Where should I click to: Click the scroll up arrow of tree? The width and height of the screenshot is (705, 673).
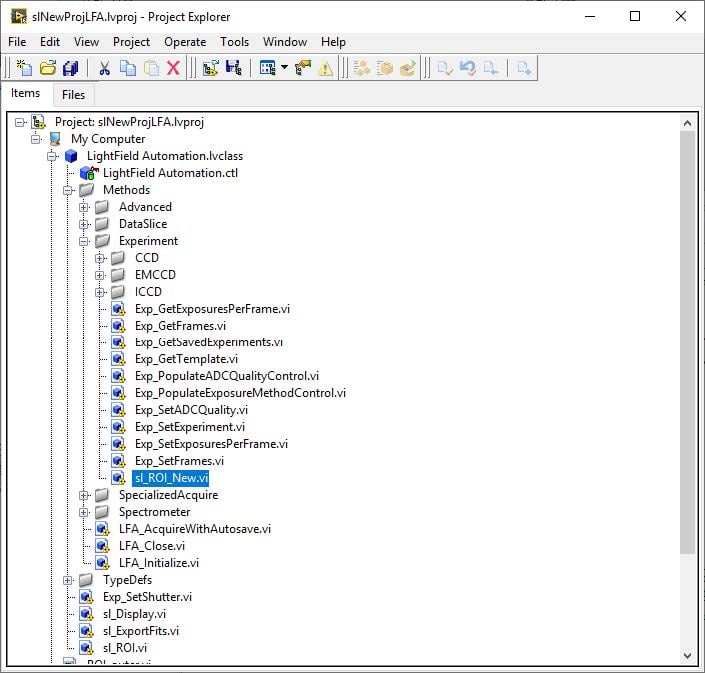[687, 123]
